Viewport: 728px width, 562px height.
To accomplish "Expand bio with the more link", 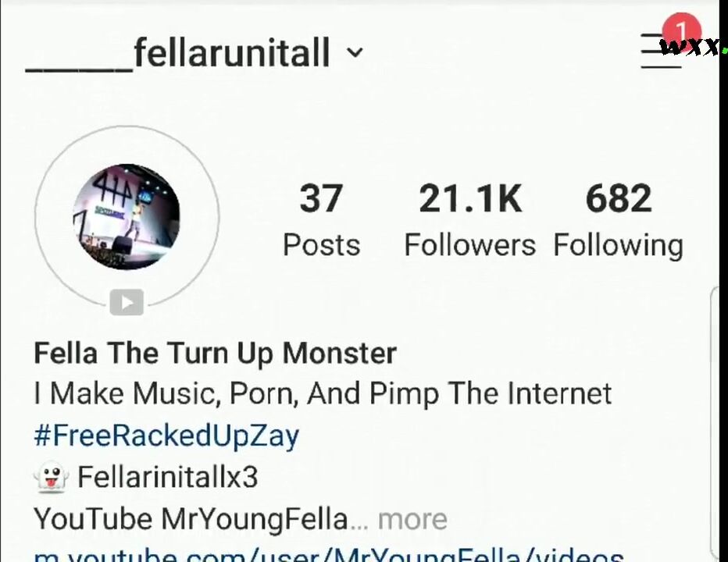I will click(412, 519).
